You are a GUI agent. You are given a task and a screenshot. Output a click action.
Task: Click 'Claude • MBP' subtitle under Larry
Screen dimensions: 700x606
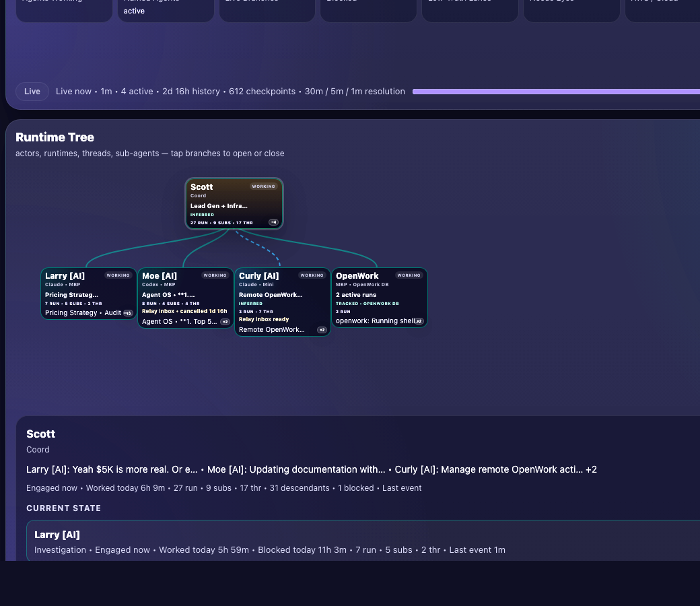pos(63,284)
